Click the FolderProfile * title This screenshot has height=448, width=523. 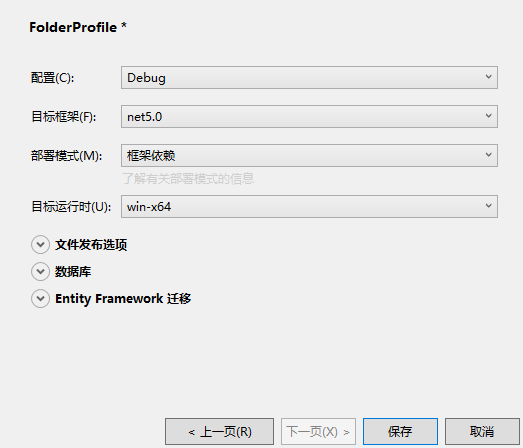pos(78,27)
